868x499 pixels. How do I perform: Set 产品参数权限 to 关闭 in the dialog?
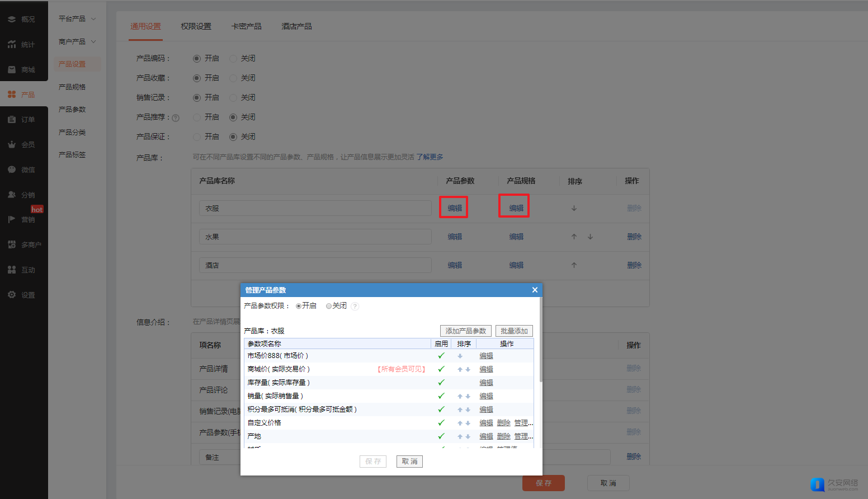coord(329,306)
